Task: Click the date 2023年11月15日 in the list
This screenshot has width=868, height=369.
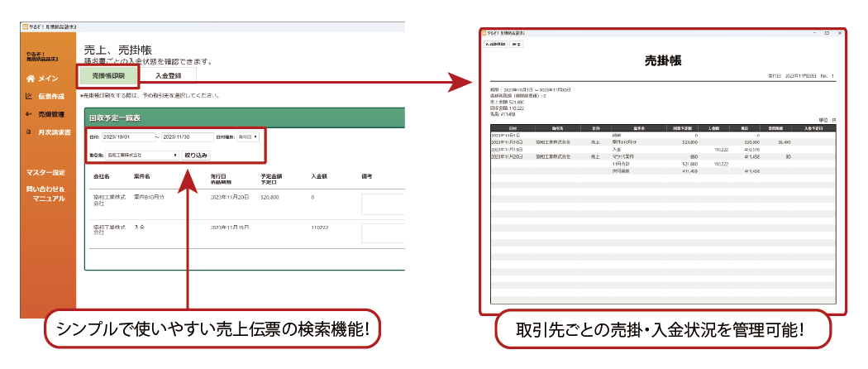Action: point(230,228)
